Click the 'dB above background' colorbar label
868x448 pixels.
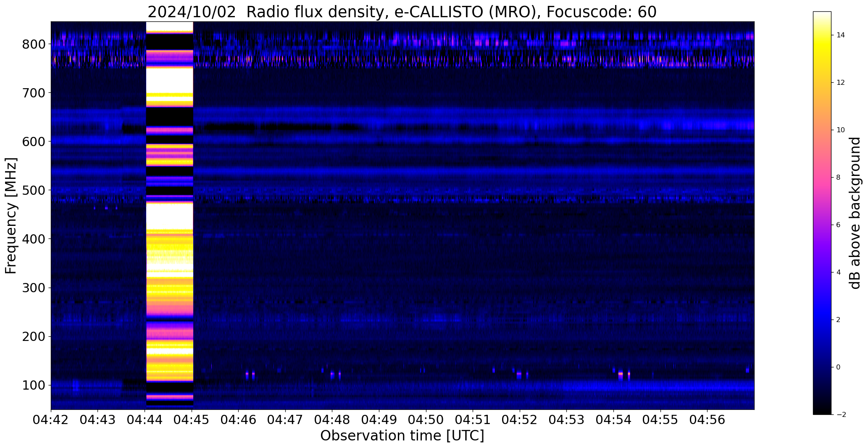[855, 213]
